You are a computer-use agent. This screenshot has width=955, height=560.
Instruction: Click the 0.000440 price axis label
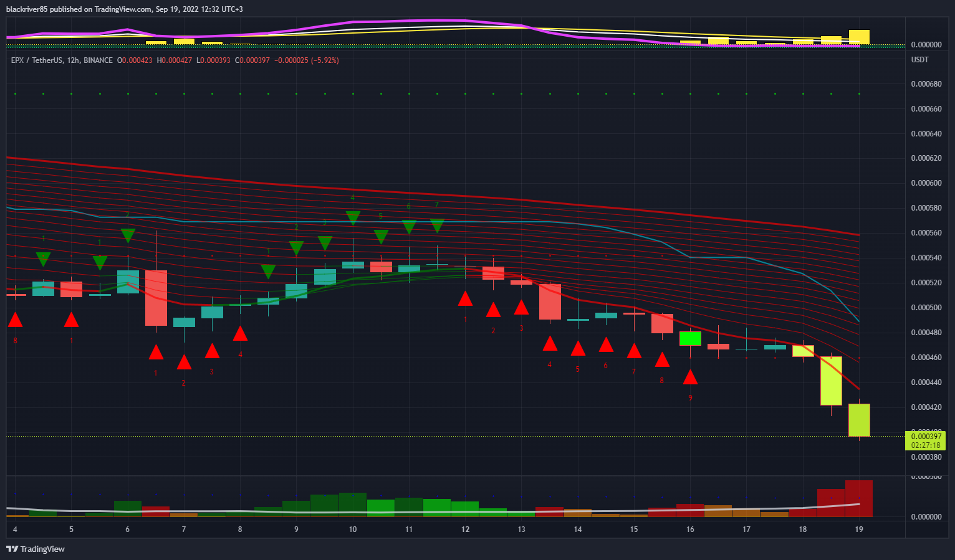click(926, 382)
